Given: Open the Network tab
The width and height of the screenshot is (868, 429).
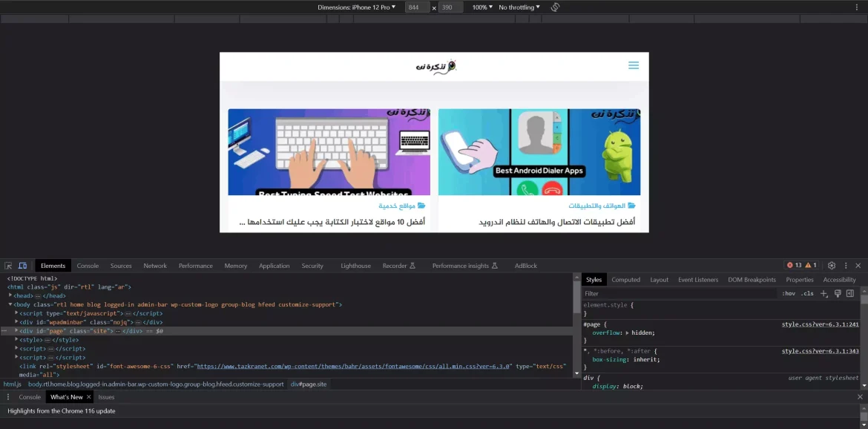Looking at the screenshot, I should click(x=155, y=266).
